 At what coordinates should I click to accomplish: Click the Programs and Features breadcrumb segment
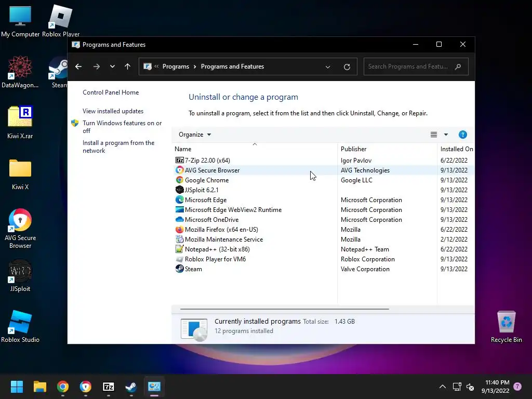232,66
